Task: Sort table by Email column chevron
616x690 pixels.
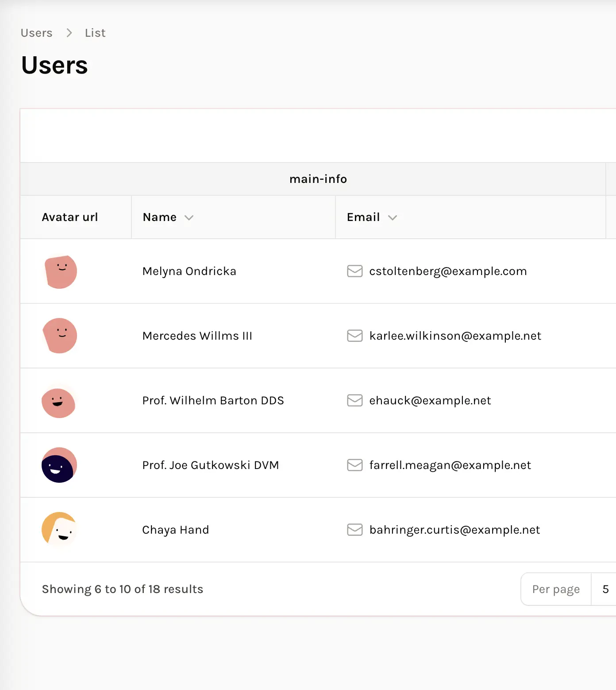Action: (392, 217)
